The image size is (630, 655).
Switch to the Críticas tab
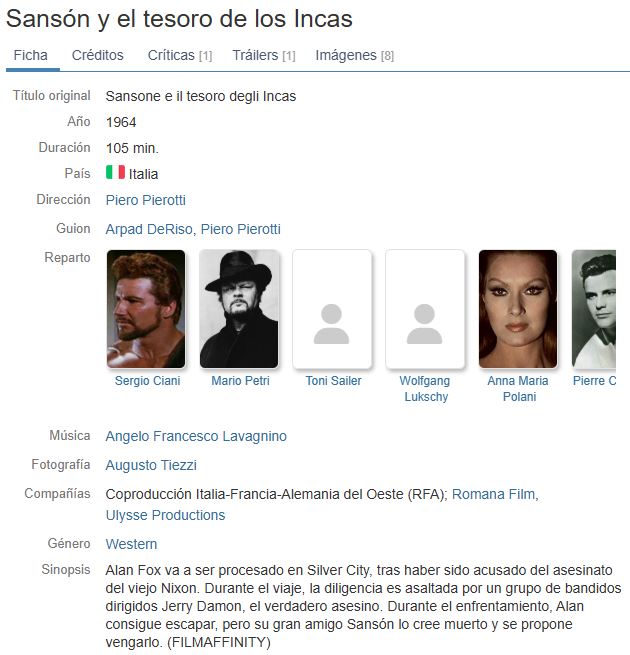pyautogui.click(x=180, y=55)
